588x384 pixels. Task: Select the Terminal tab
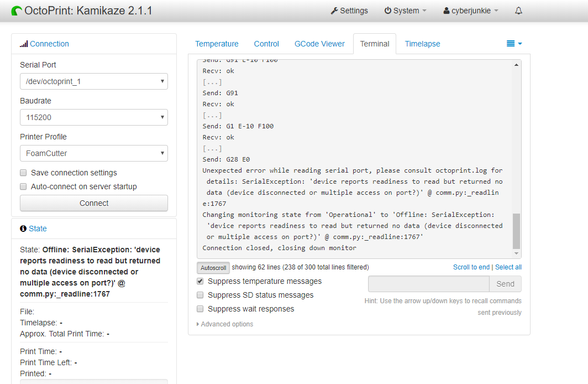[375, 44]
